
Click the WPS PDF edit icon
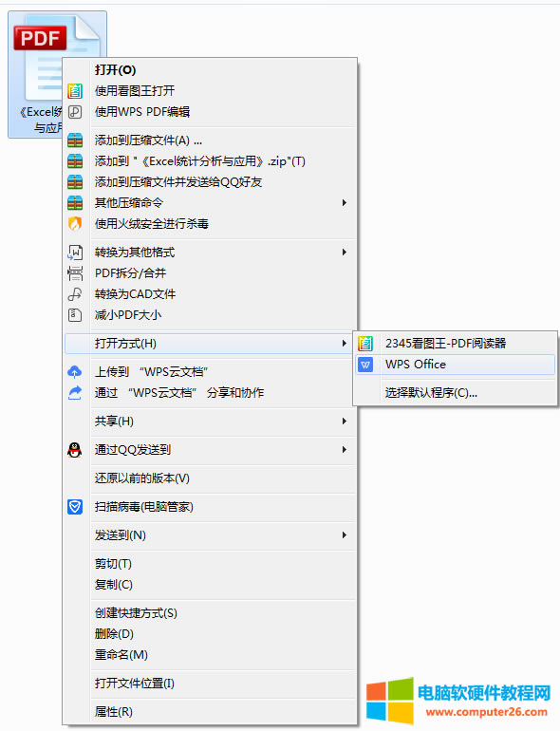[x=75, y=112]
